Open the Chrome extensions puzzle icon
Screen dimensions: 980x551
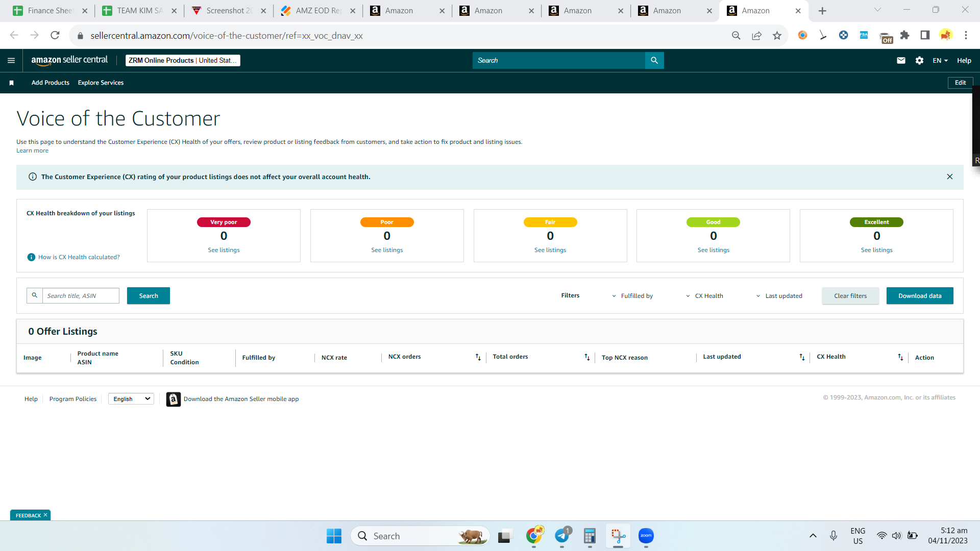pos(904,35)
